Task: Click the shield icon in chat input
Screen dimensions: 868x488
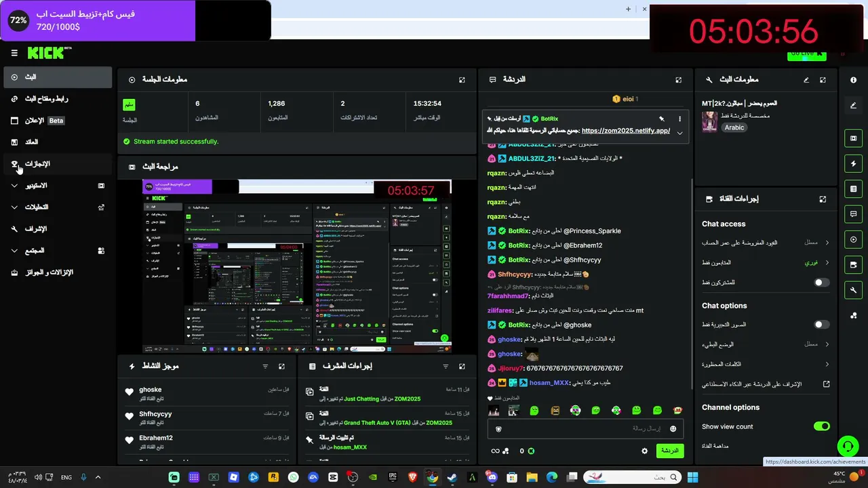Action: tap(498, 429)
